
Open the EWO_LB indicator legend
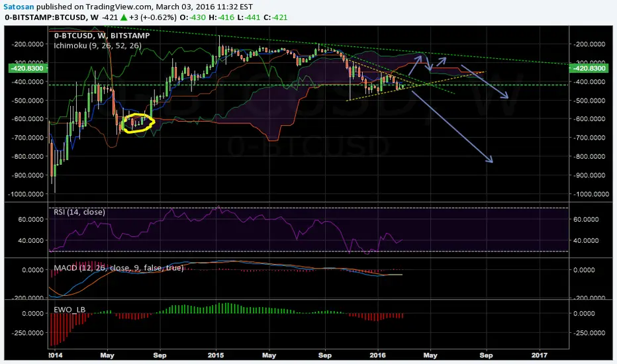[70, 310]
